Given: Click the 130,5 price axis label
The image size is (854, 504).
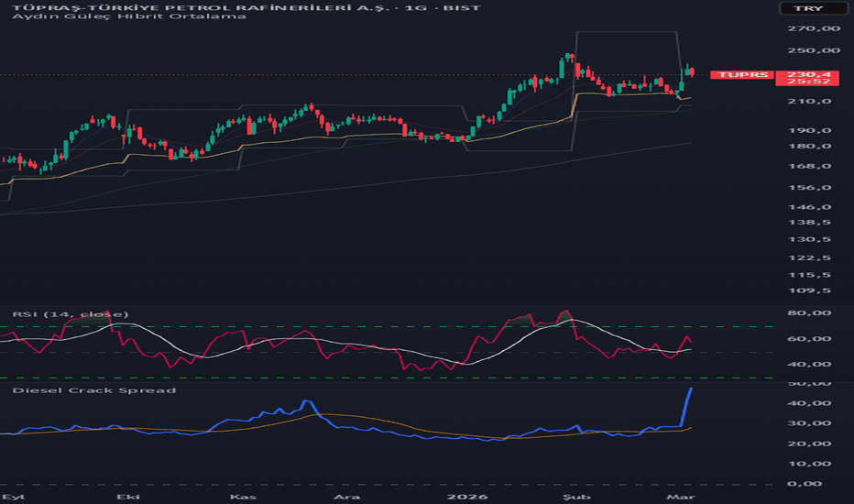Looking at the screenshot, I should pyautogui.click(x=810, y=240).
